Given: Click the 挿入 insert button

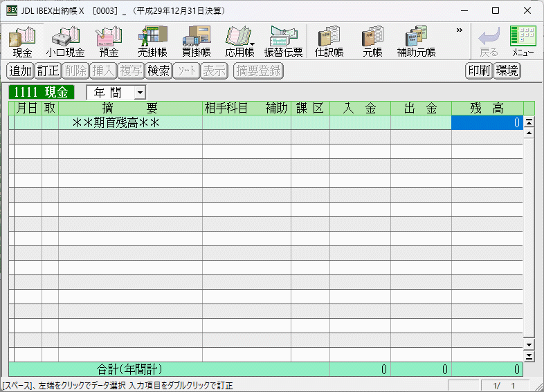Looking at the screenshot, I should tap(103, 71).
